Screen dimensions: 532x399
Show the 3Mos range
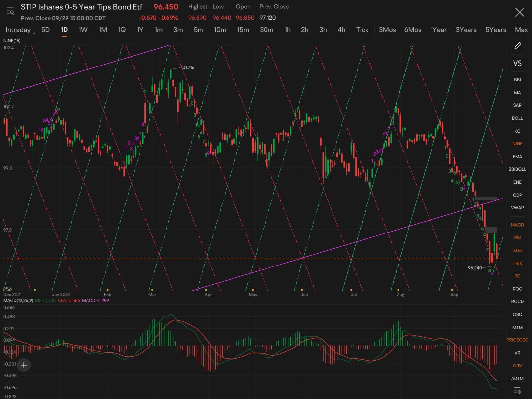coord(387,30)
